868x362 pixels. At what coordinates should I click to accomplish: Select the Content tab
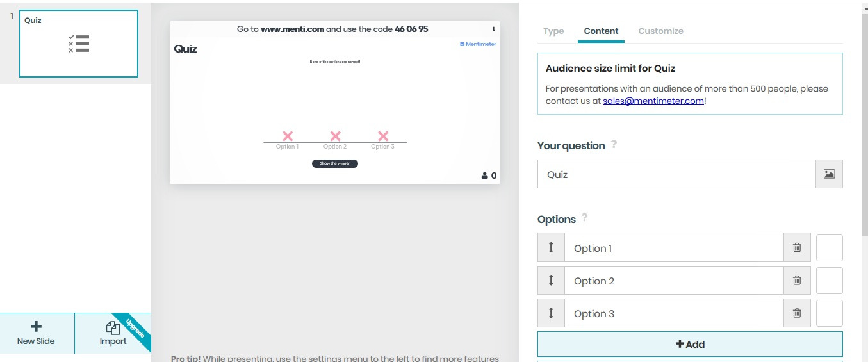coord(601,31)
